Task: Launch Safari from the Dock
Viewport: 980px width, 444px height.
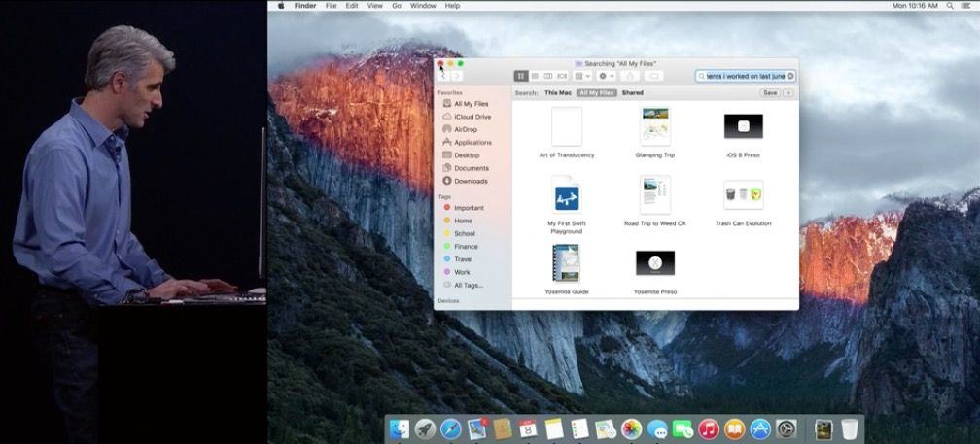Action: (450, 428)
